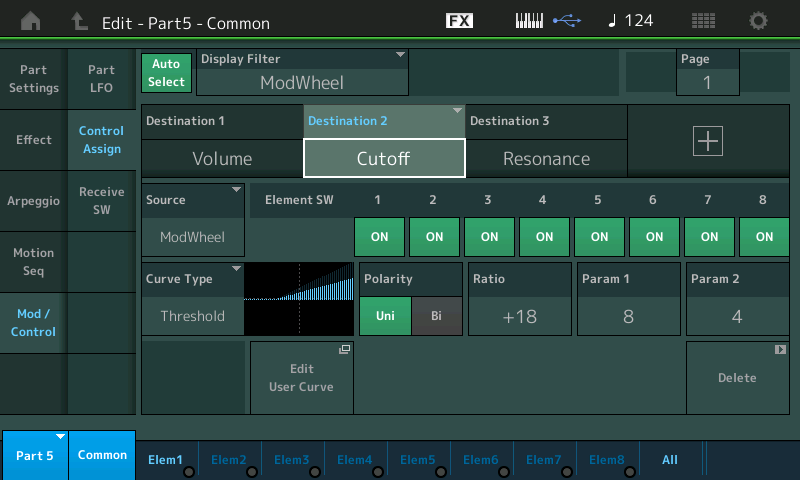Image resolution: width=800 pixels, height=480 pixels.
Task: Tap the keyboard/MIDI status icon
Action: [x=530, y=21]
